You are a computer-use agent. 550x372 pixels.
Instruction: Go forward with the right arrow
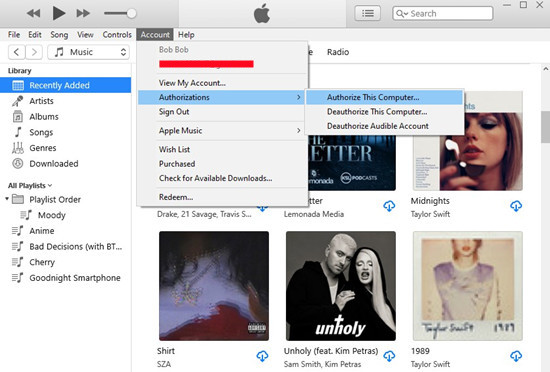point(34,52)
